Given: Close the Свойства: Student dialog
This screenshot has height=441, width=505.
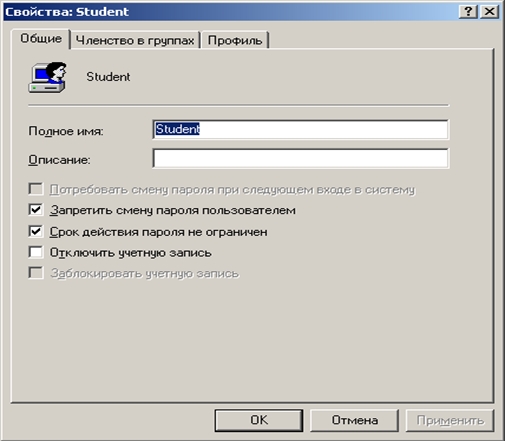Looking at the screenshot, I should point(489,12).
